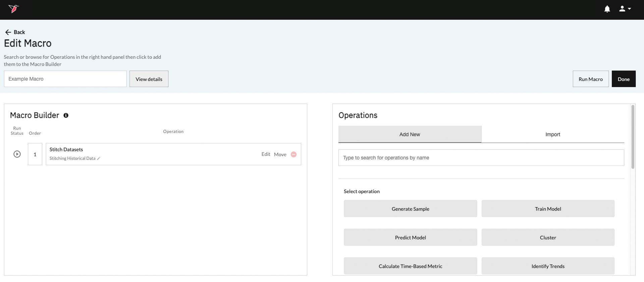Open the user account dropdown

pyautogui.click(x=625, y=9)
